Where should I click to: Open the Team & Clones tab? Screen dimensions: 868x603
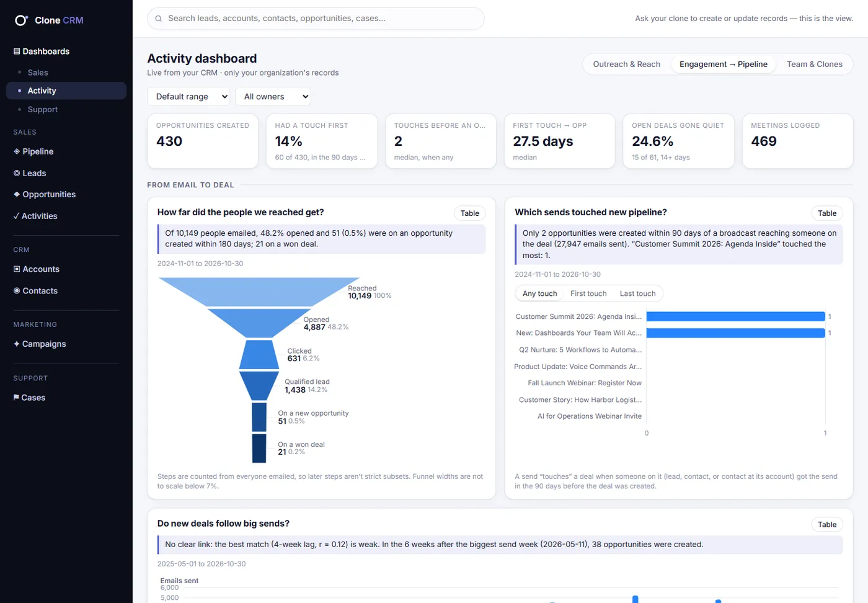[815, 65]
